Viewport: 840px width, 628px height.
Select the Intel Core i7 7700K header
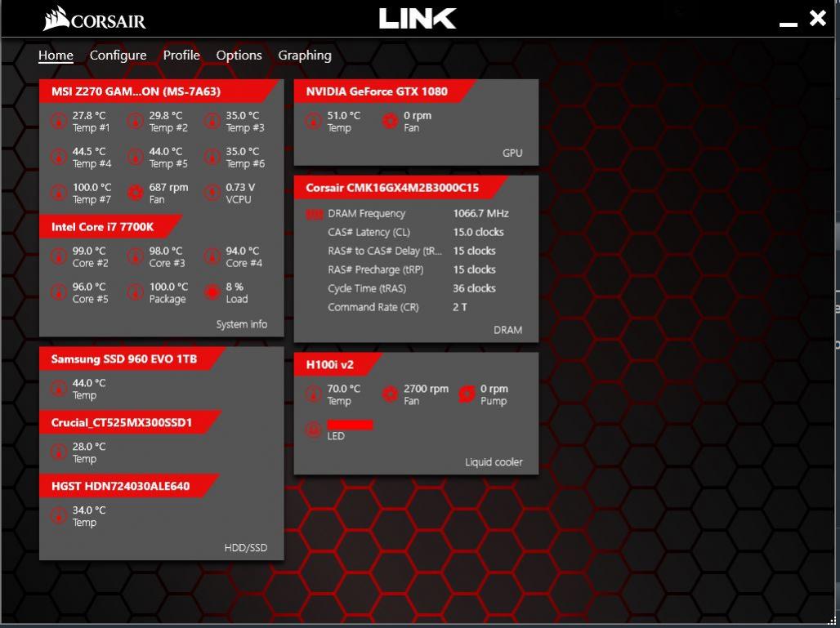102,227
